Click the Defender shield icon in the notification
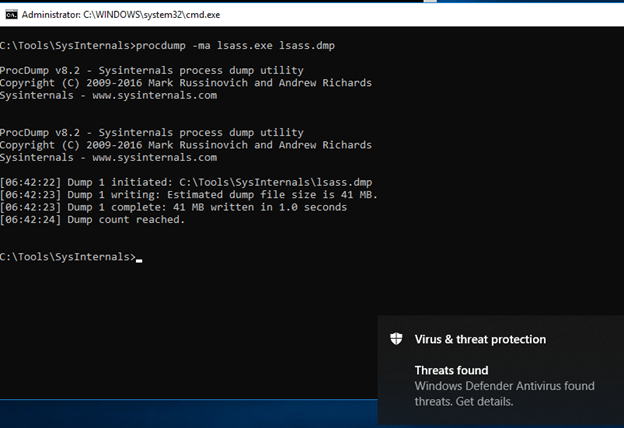 pyautogui.click(x=396, y=339)
